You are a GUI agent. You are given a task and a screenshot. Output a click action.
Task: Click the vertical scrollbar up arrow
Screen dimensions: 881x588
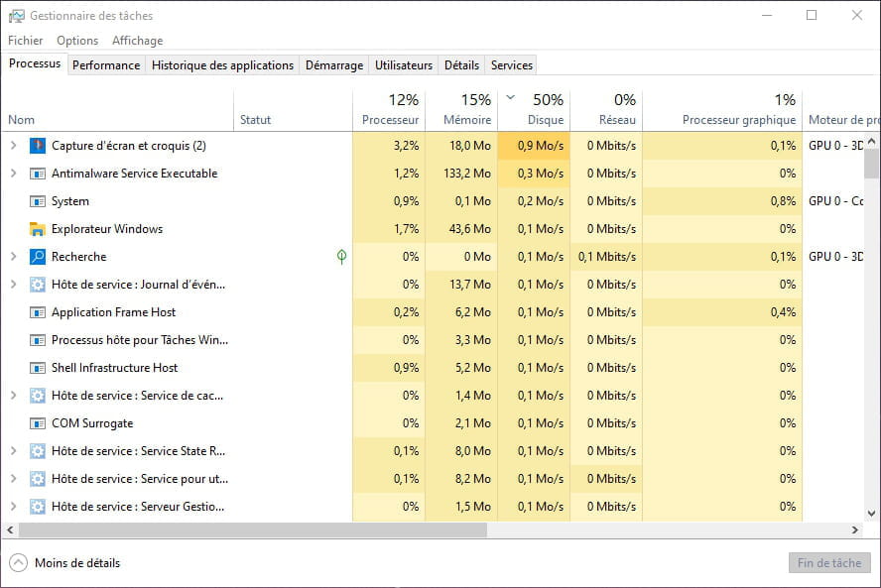click(x=871, y=141)
